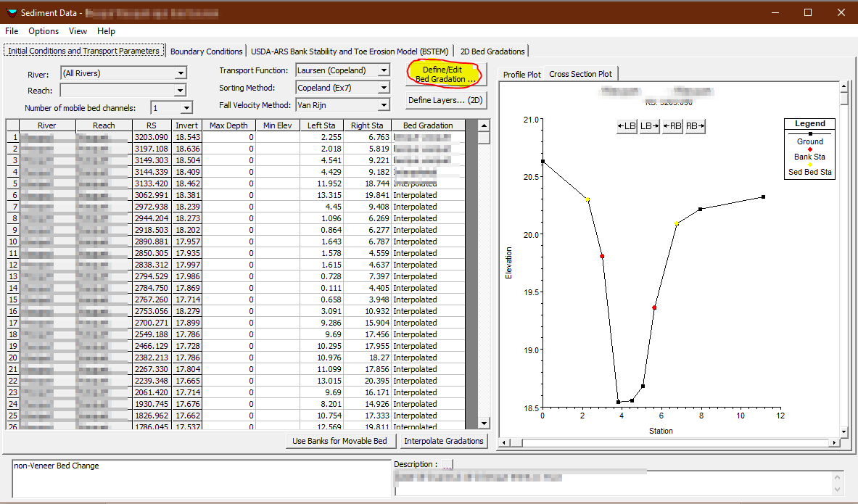Click the move right bank right arrow button

(695, 126)
